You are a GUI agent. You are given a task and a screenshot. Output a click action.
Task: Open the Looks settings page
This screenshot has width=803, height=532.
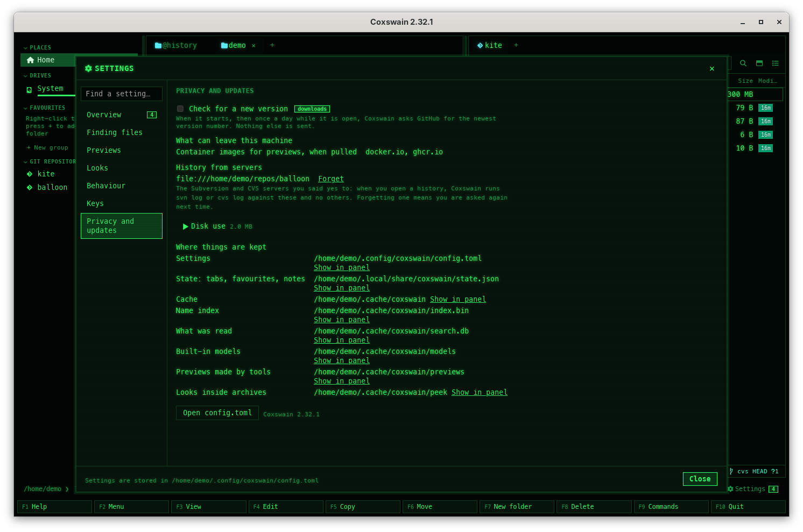click(122, 168)
